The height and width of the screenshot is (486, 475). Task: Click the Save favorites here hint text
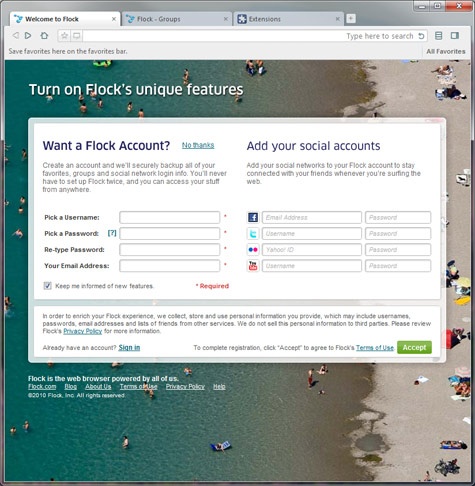tap(68, 51)
